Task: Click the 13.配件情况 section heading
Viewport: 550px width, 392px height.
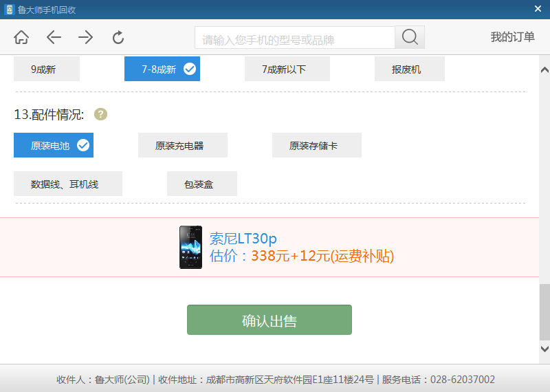Action: 49,114
